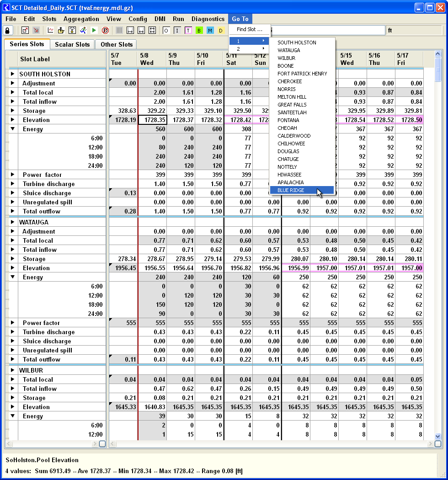448x480 pixels.
Task: Choose Find Slot in Go To menu
Action: [x=250, y=29]
